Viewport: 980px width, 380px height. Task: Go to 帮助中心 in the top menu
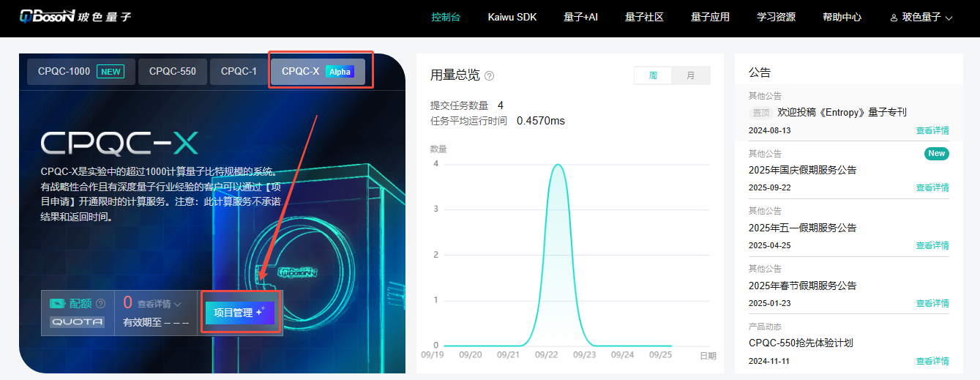click(x=842, y=17)
